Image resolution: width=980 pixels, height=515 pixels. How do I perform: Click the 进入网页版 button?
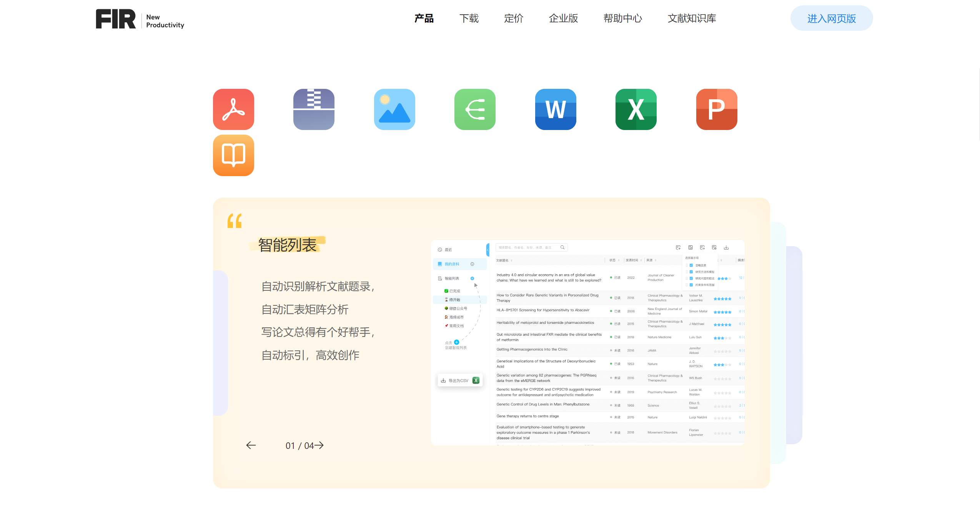tap(831, 18)
